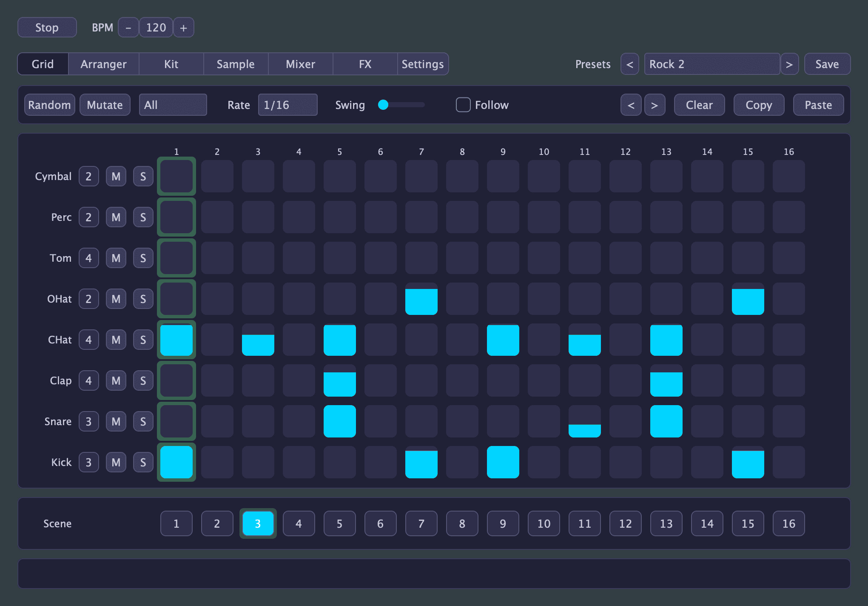Select Scene 12
This screenshot has width=868, height=606.
[626, 523]
